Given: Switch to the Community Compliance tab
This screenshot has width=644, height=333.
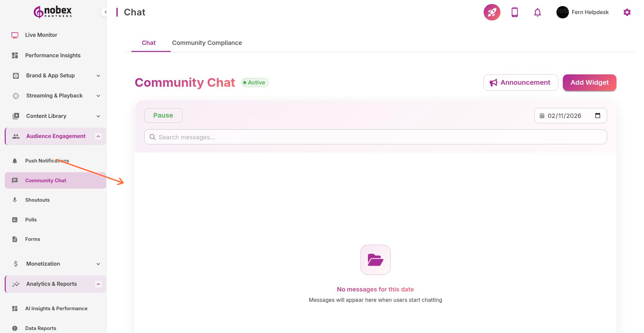Looking at the screenshot, I should 207,43.
